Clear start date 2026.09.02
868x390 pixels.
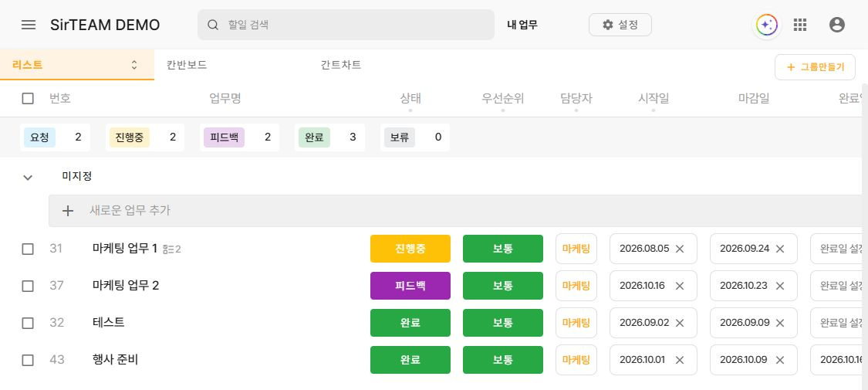coord(680,323)
